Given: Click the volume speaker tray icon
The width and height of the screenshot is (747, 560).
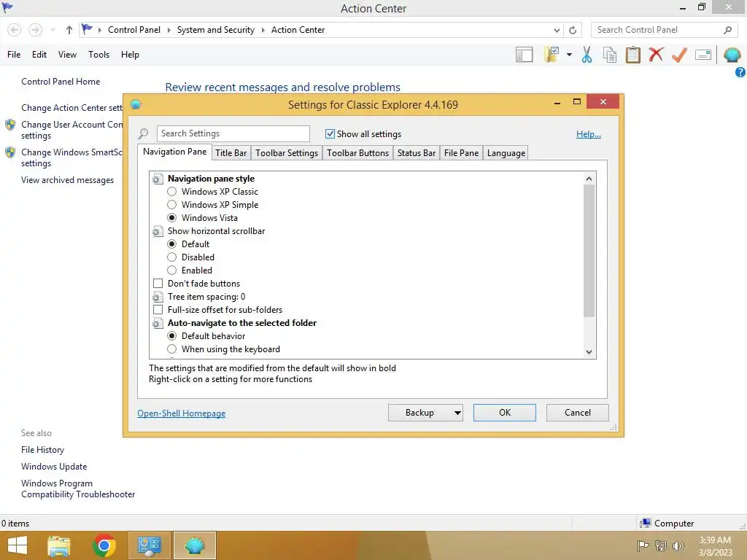Looking at the screenshot, I should coord(678,545).
